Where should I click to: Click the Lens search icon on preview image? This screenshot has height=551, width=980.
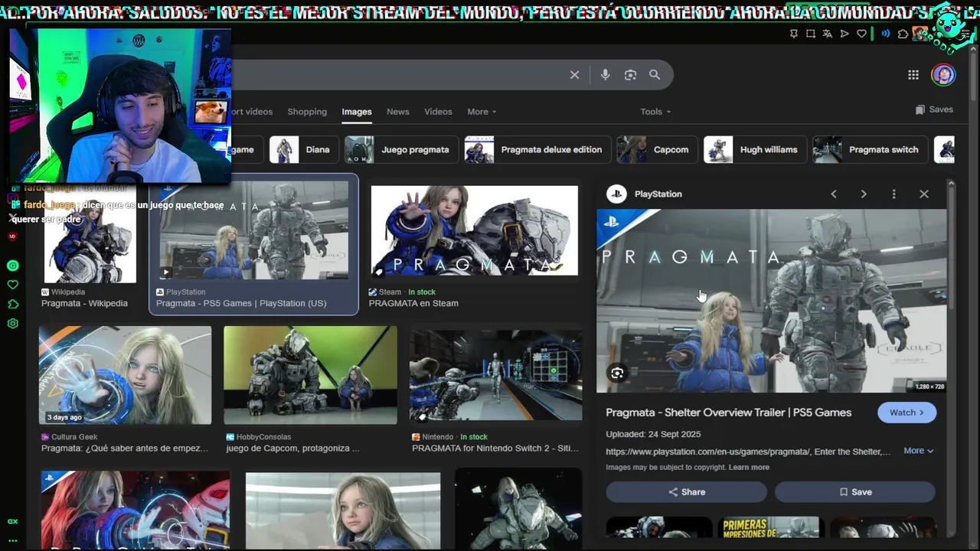(x=617, y=373)
